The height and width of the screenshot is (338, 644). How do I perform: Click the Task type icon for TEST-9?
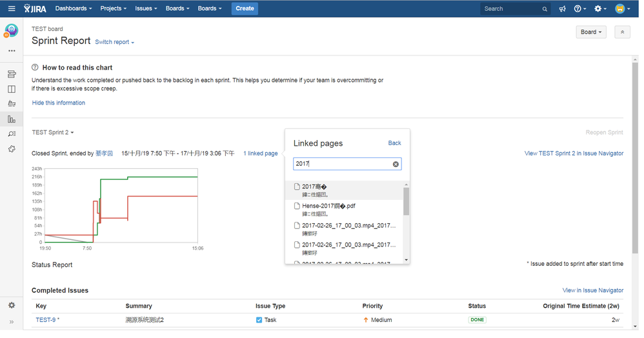click(x=259, y=320)
